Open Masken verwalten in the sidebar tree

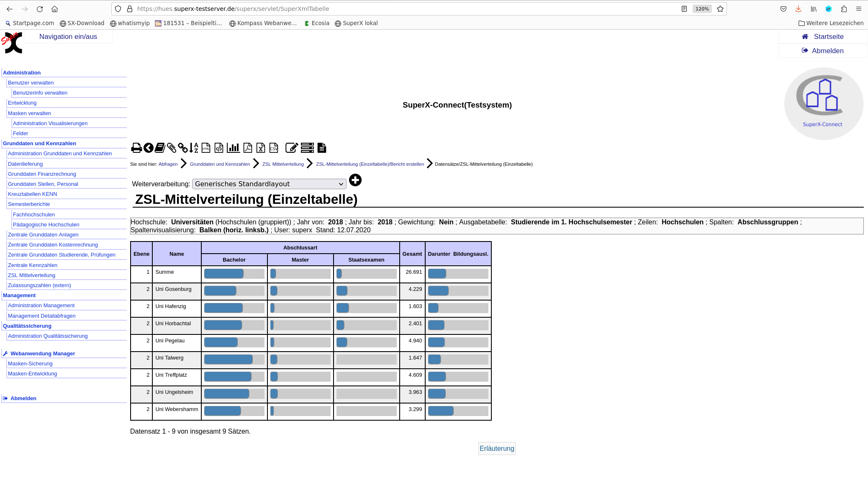(x=29, y=113)
